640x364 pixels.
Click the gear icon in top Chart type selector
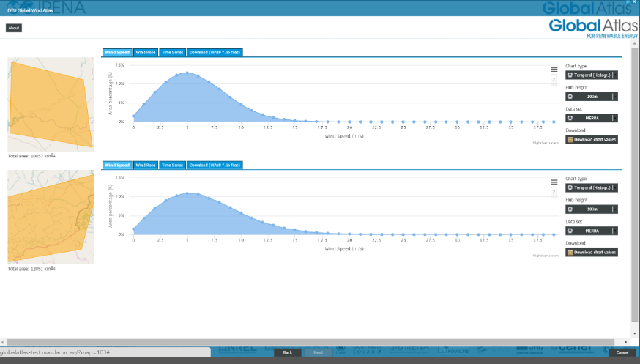click(570, 75)
